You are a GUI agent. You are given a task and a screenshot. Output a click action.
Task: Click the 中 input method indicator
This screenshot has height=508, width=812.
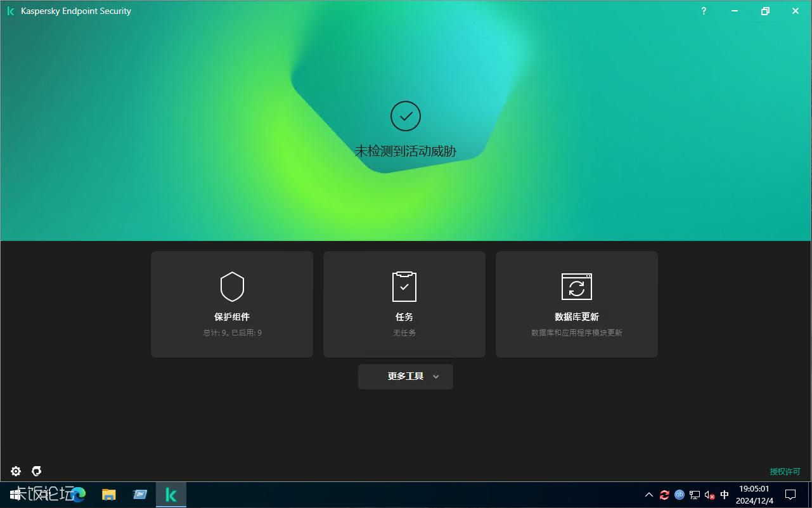725,495
